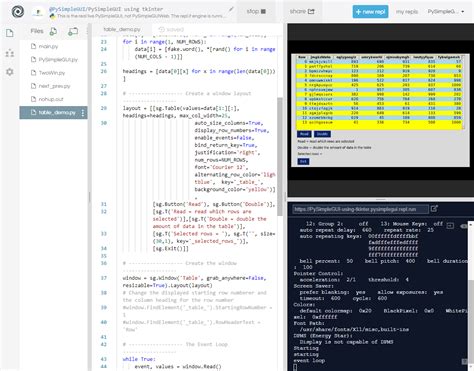This screenshot has width=474, height=371.
Task: Click the Read button in output window
Action: tap(304, 134)
